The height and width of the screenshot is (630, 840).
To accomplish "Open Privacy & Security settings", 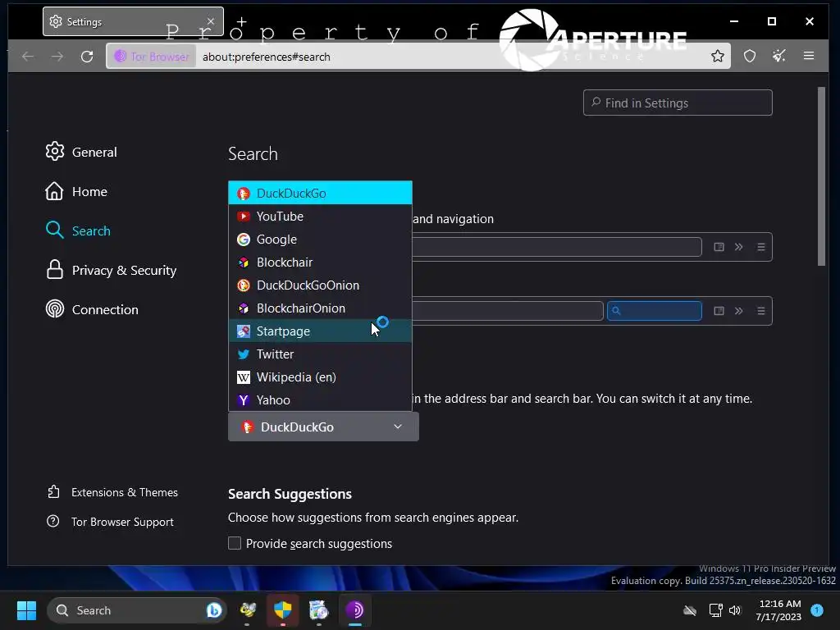I will click(x=111, y=270).
